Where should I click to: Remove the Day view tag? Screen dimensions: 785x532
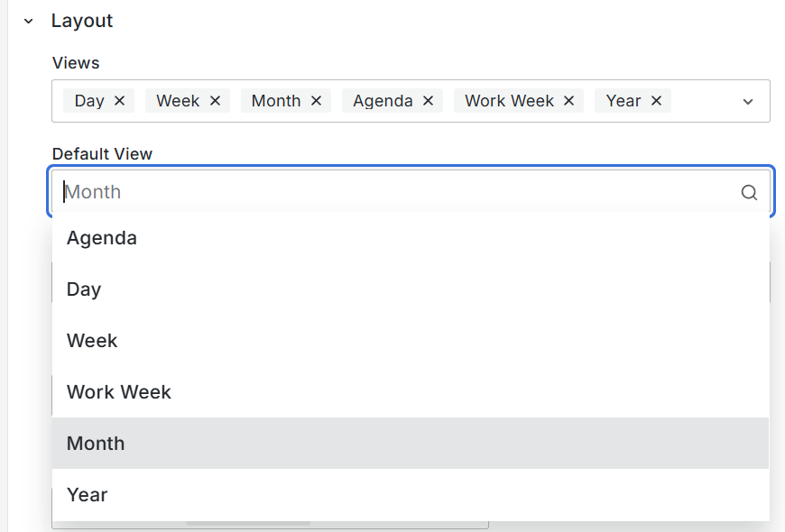pyautogui.click(x=119, y=101)
